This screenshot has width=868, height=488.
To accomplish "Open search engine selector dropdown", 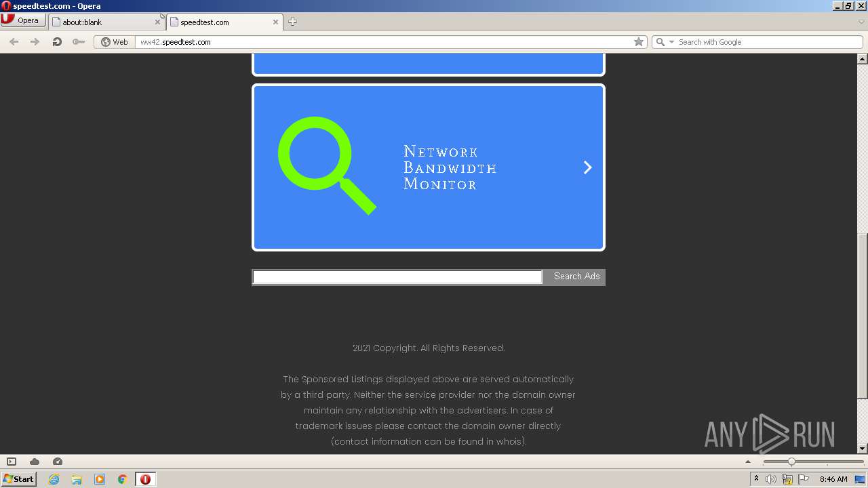I will click(x=665, y=41).
